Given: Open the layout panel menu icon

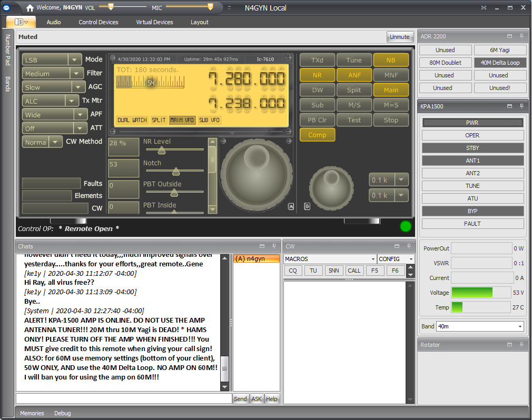Looking at the screenshot, I should click(21, 22).
